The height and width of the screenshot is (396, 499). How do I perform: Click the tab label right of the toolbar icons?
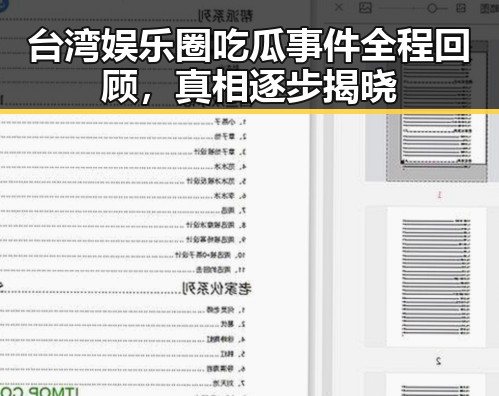tap(489, 8)
